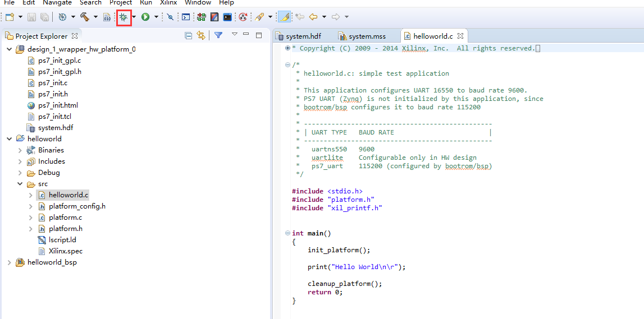This screenshot has width=644, height=319.
Task: Open the Forward history dropdown arrow
Action: click(x=346, y=17)
